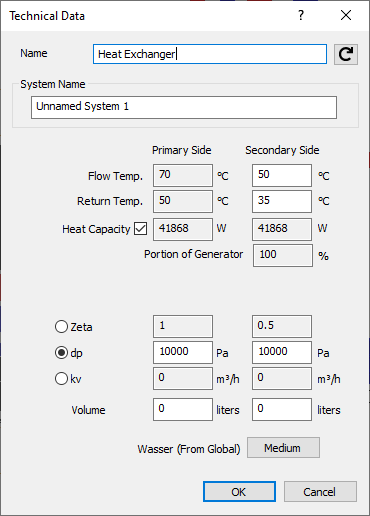Click secondary dp field 10000 Pa
370x516 pixels.
[x=282, y=352]
